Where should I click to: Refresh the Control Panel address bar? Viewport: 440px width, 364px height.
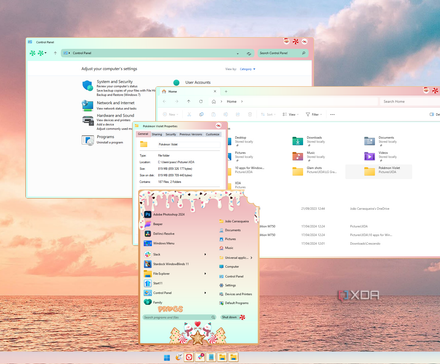[249, 53]
